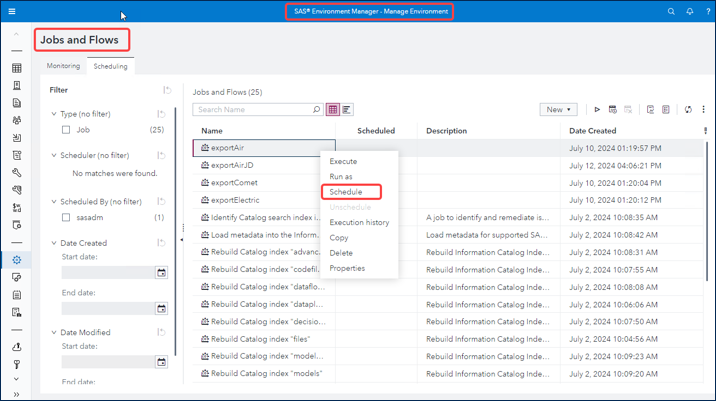Choose Delete from the context menu
Image resolution: width=716 pixels, height=401 pixels.
tap(341, 253)
